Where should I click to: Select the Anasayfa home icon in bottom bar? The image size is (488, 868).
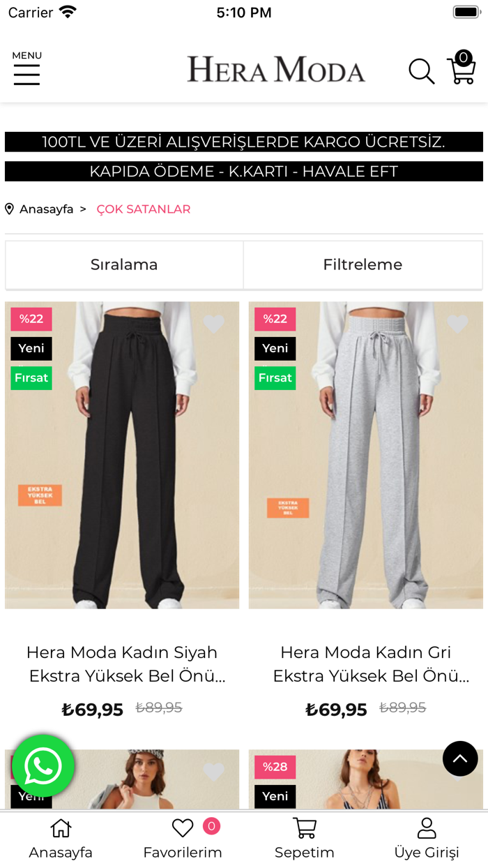coord(61,828)
